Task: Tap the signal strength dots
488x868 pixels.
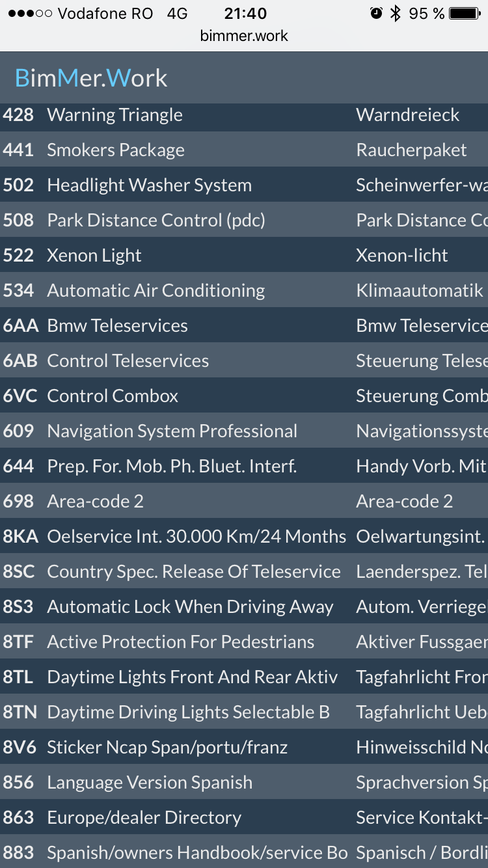Action: tap(29, 14)
